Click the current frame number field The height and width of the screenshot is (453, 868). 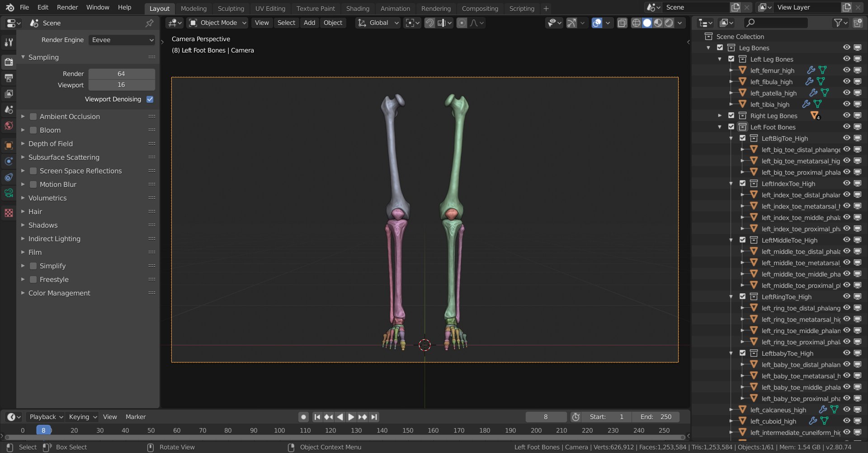pos(546,417)
